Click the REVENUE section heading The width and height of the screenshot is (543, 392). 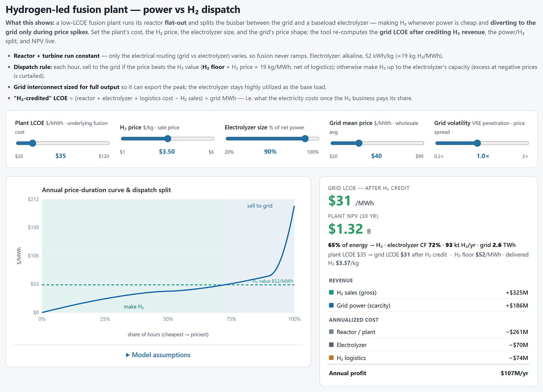(x=341, y=281)
